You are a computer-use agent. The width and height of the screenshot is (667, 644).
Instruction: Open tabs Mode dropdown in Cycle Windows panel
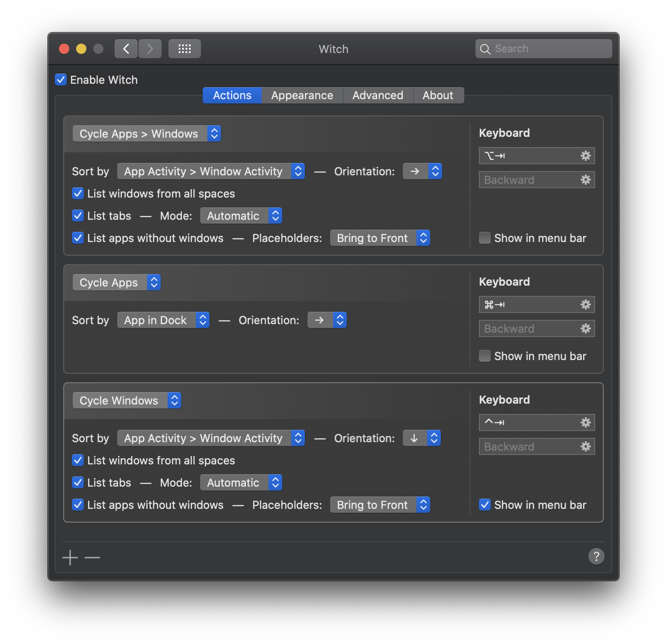coord(241,482)
